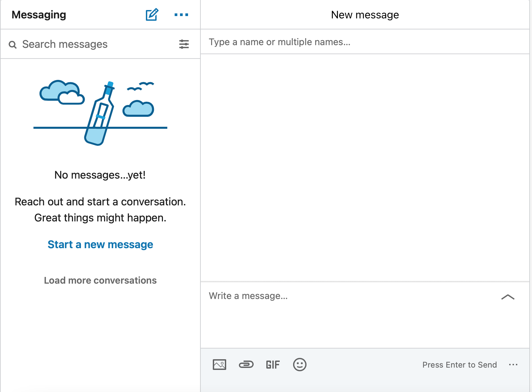Open the Messaging header three-dot menu

(181, 15)
